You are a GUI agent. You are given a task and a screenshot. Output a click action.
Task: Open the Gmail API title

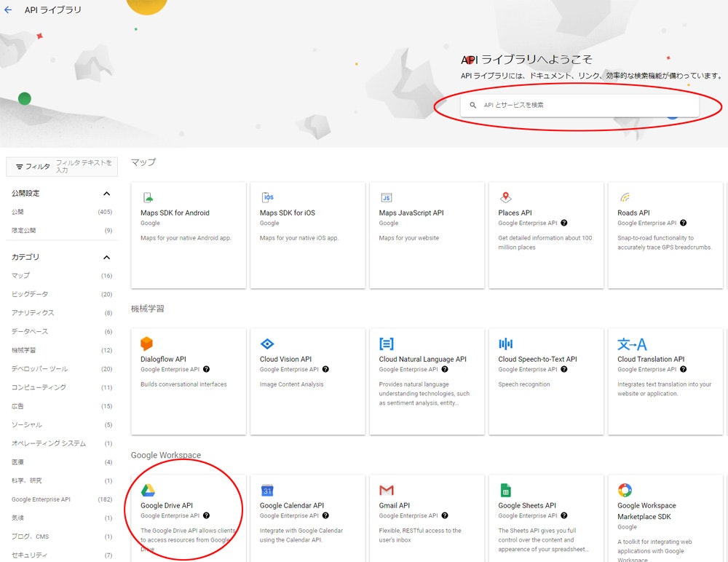click(394, 505)
